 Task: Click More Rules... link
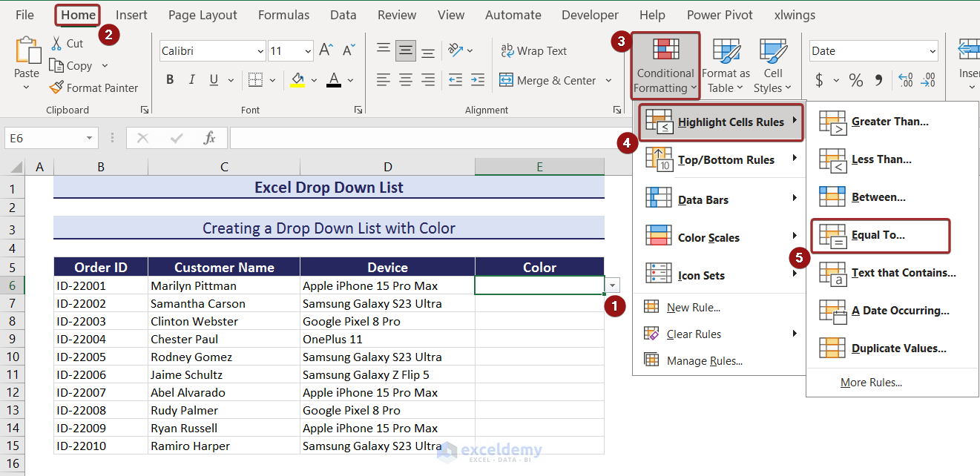click(x=871, y=383)
